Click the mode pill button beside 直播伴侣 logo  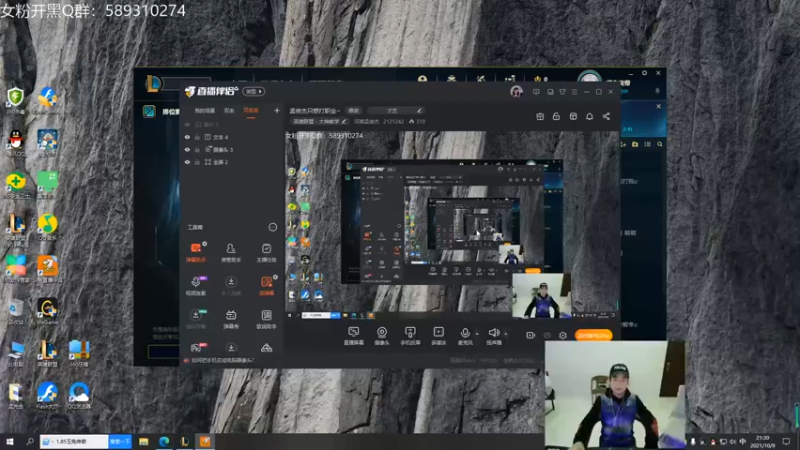254,91
